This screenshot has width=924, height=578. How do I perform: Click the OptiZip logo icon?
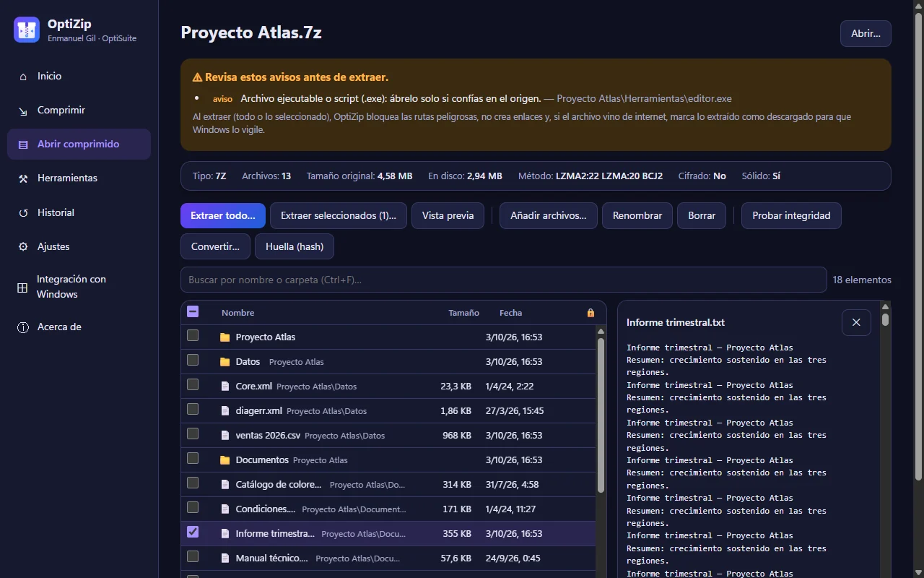point(27,30)
